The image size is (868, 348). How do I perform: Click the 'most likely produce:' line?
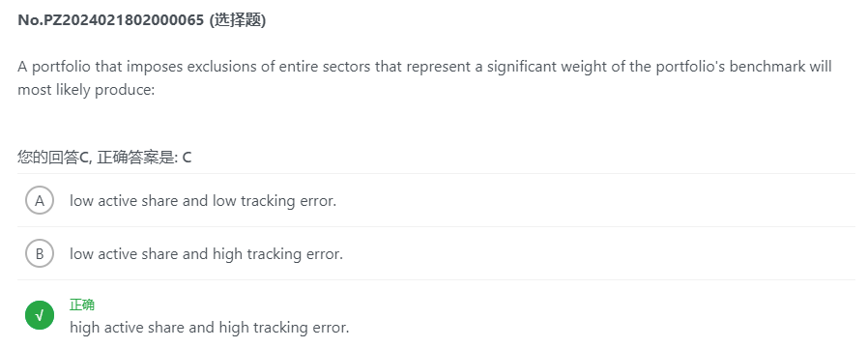86,90
